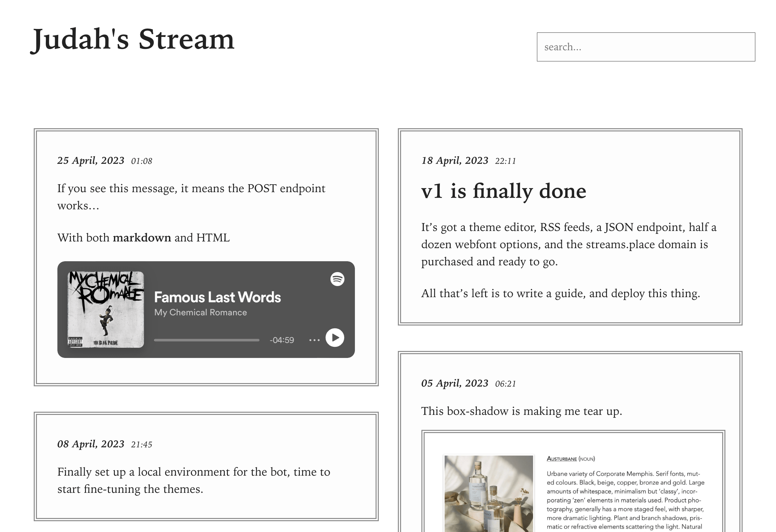776x532 pixels.
Task: Click the 01:08 timestamp
Action: [142, 161]
